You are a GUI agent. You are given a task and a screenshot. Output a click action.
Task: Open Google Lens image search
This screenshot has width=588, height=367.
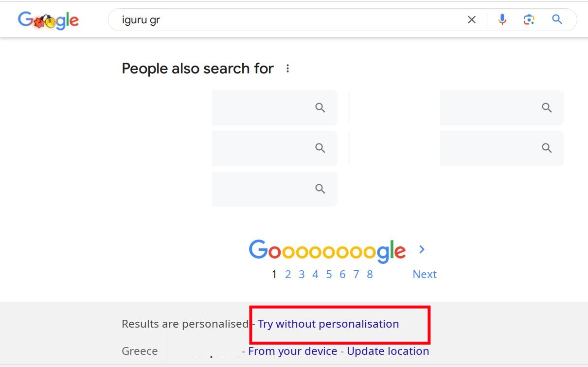(529, 20)
